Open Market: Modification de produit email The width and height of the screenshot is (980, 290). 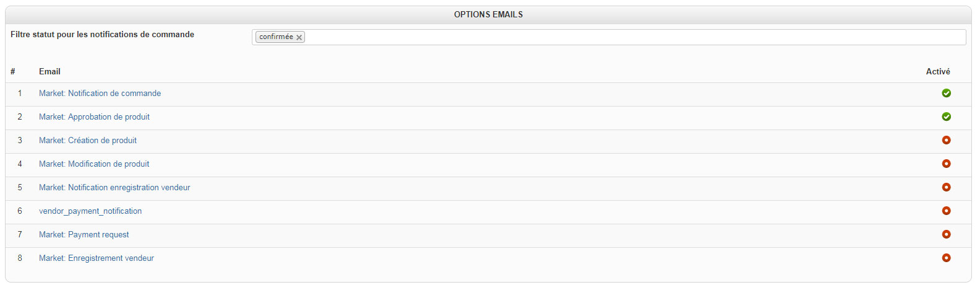94,164
